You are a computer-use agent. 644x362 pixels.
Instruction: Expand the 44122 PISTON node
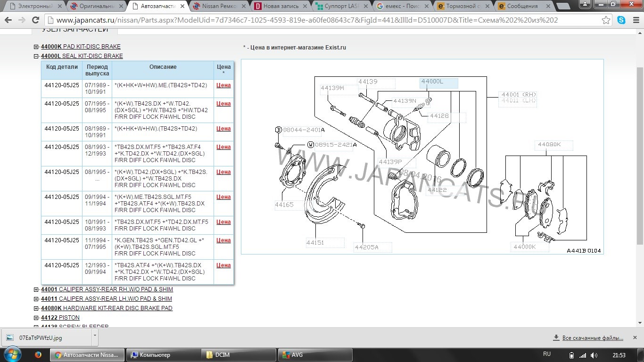pos(36,318)
